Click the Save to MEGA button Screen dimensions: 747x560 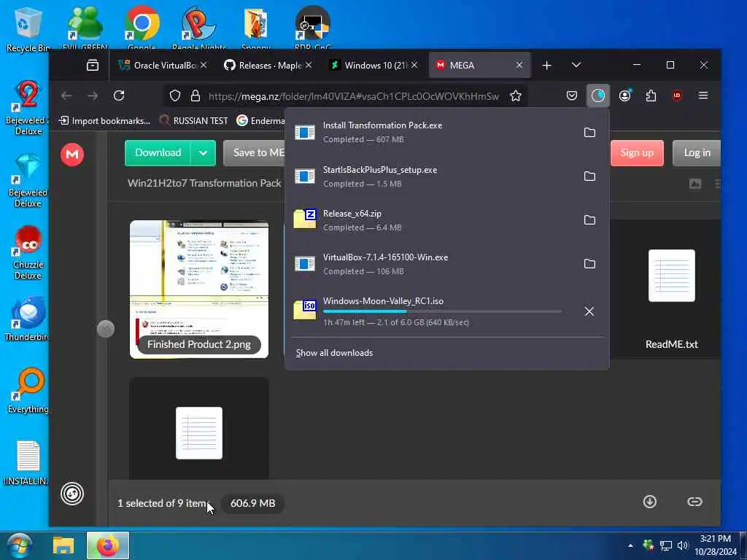click(x=254, y=153)
